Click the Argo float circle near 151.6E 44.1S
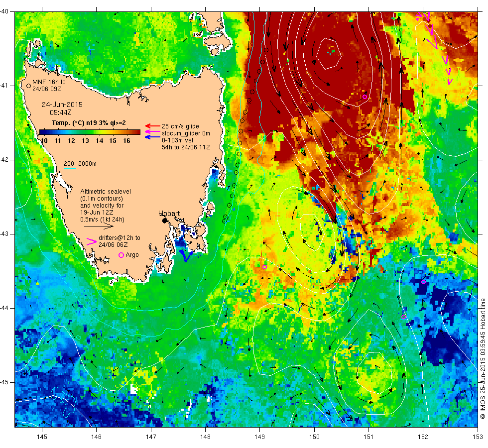The height and width of the screenshot is (448, 488). [x=404, y=317]
